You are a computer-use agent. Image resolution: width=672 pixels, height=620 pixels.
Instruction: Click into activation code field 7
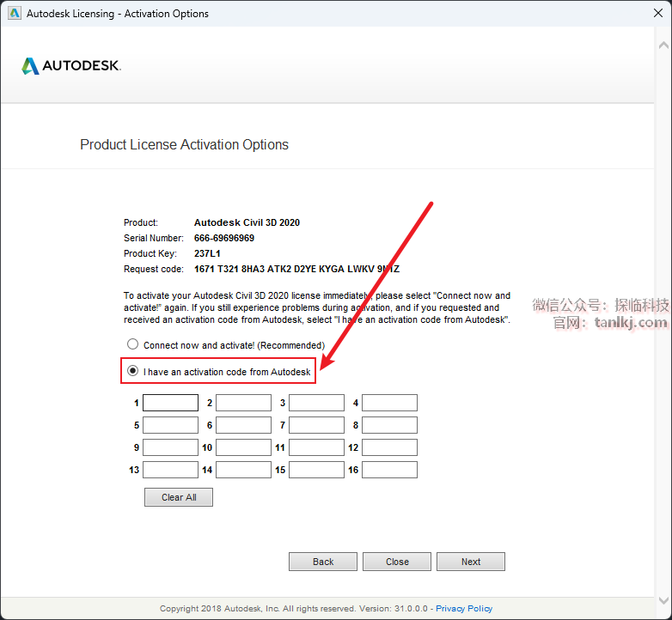316,425
